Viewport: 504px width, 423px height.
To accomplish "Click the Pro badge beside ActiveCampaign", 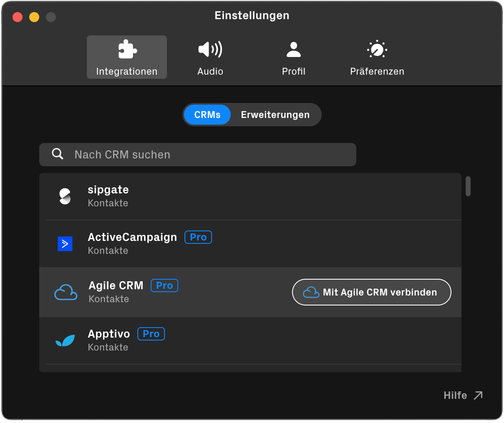I will click(x=198, y=237).
